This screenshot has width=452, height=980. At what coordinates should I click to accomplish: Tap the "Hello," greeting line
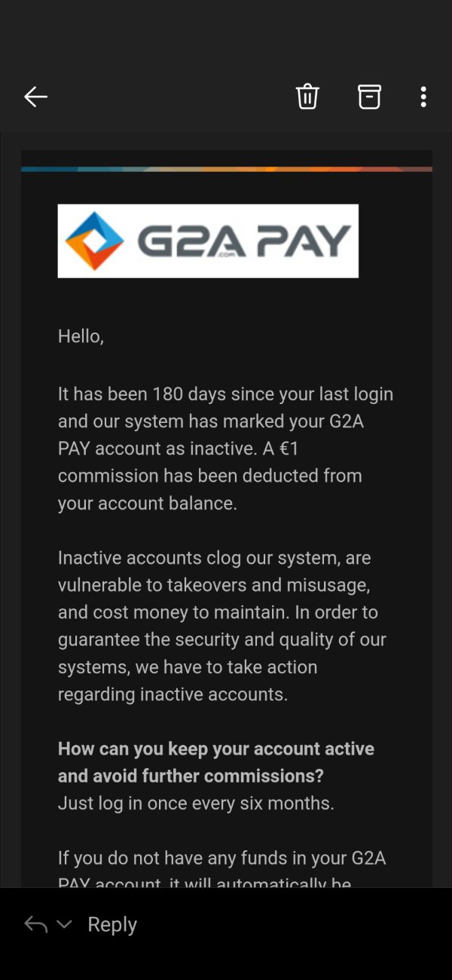click(81, 336)
